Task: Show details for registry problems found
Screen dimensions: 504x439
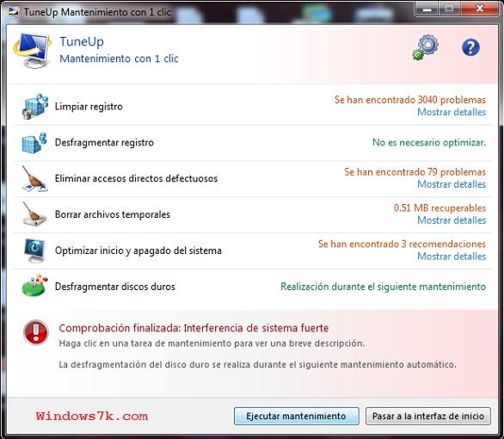Action: [452, 112]
